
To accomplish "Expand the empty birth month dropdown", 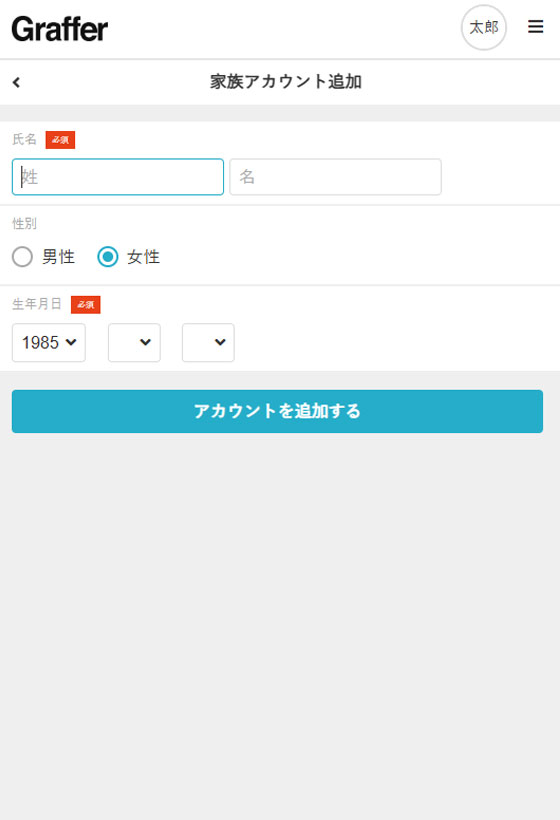I will coord(134,343).
